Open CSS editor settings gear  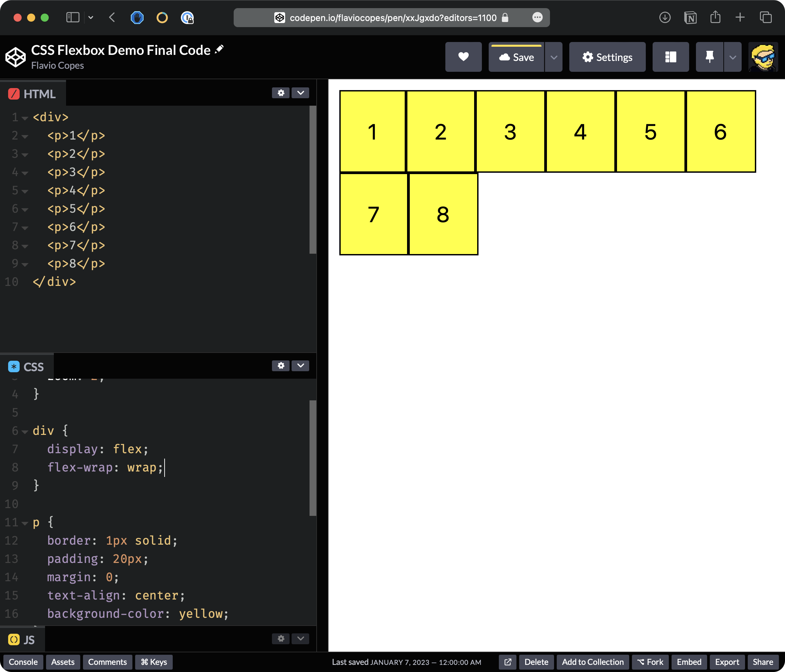[281, 365]
